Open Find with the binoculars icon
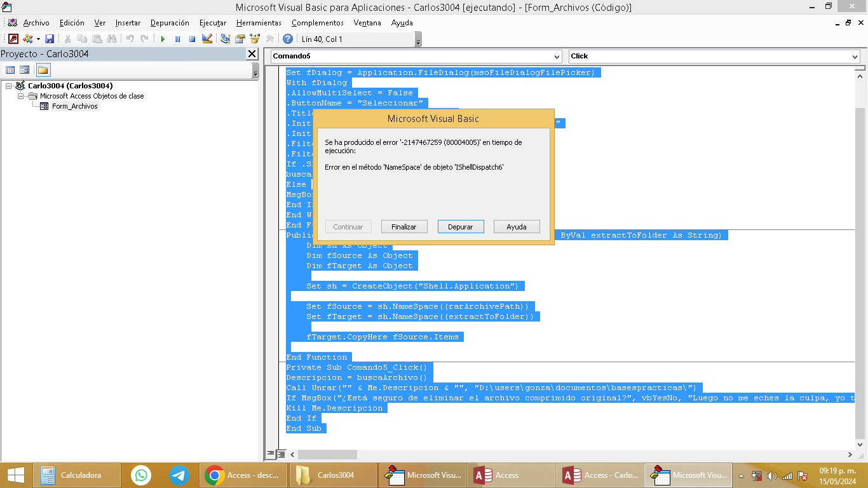The width and height of the screenshot is (868, 488). pyautogui.click(x=112, y=39)
